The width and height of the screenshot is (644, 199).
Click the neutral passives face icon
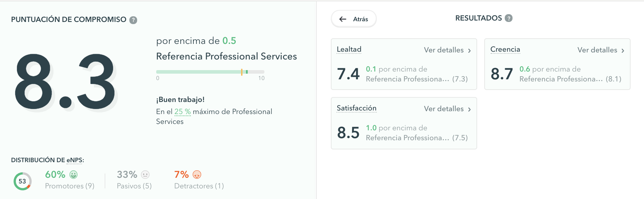tap(145, 175)
